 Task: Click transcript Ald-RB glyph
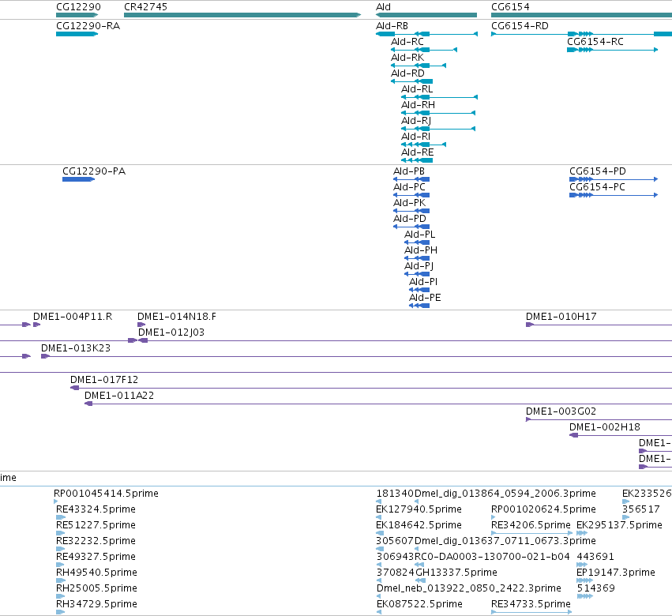tap(427, 34)
